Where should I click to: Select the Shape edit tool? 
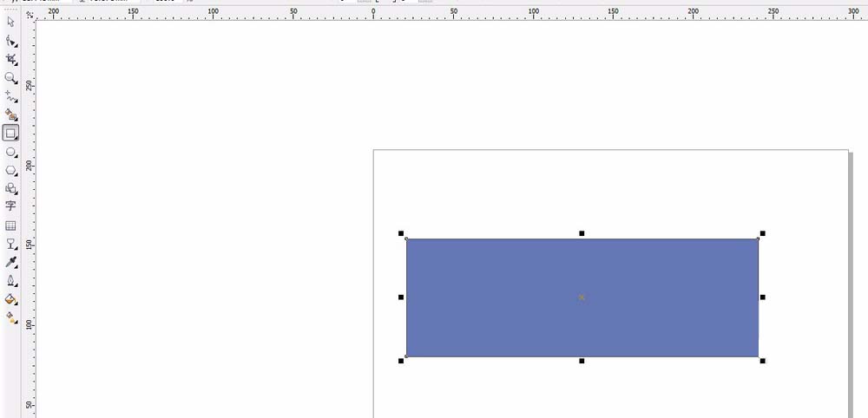coord(10,41)
